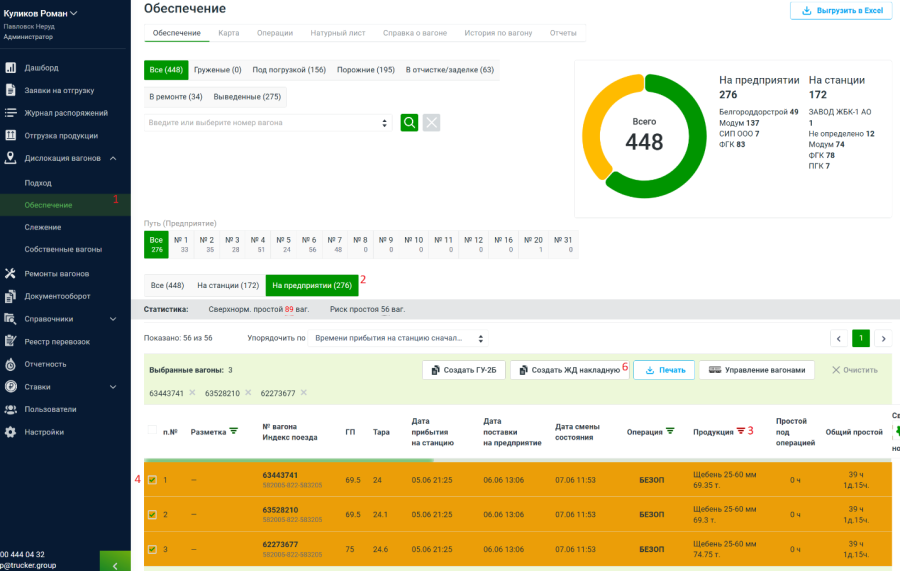
Task: Uncheck the checkbox for wagon 63528210
Action: (152, 515)
